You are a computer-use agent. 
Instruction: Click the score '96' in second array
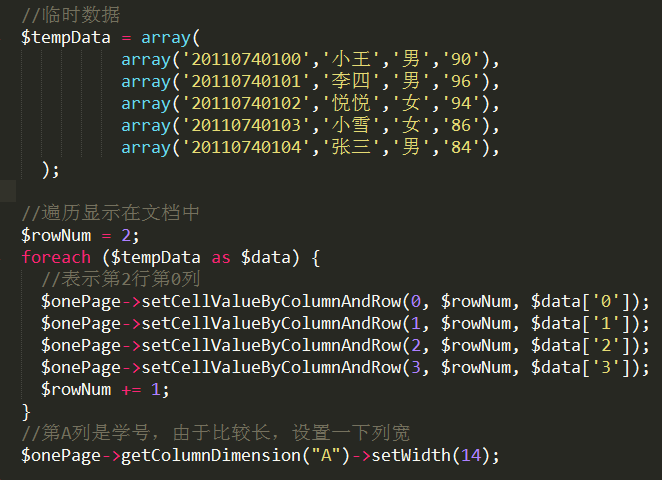pos(461,81)
